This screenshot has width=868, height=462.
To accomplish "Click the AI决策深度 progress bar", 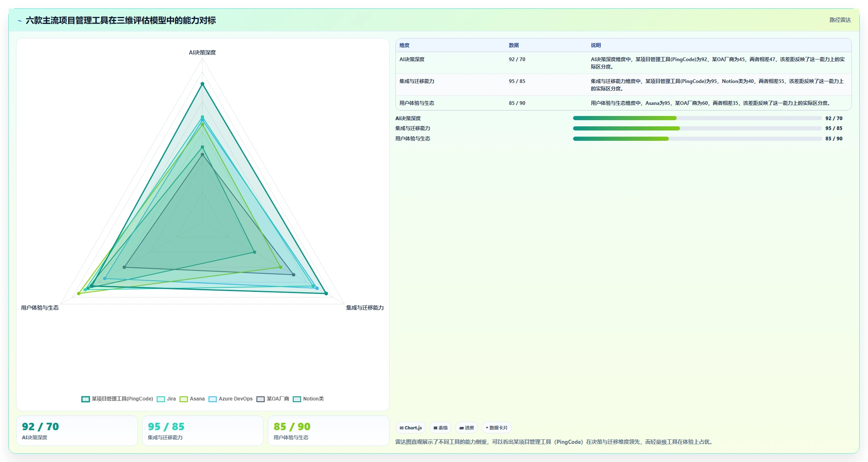I will point(697,118).
